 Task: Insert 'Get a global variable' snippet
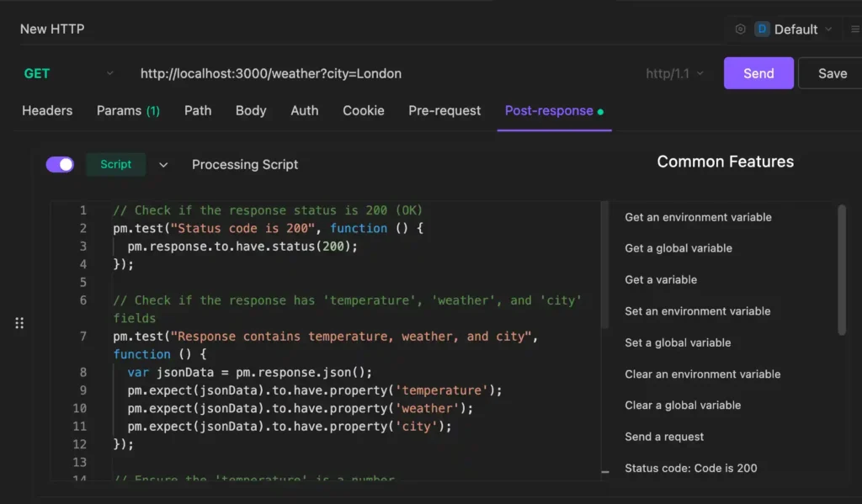[x=678, y=248]
